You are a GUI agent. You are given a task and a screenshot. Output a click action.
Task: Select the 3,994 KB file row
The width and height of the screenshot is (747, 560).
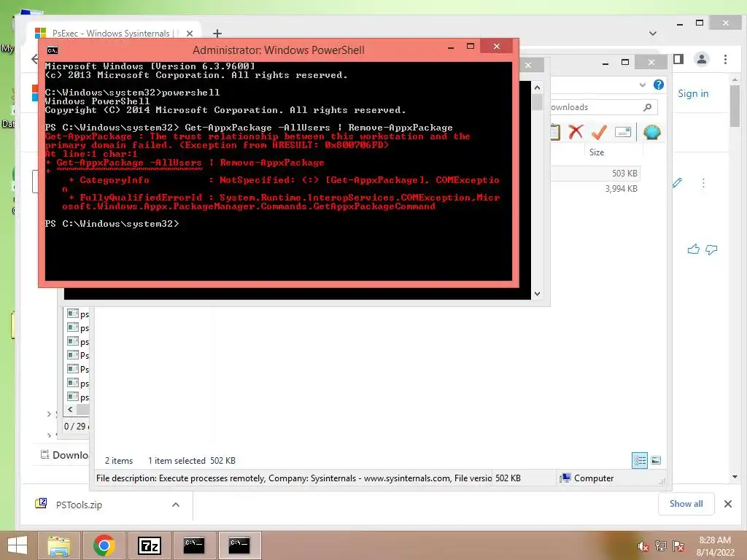[x=595, y=189]
